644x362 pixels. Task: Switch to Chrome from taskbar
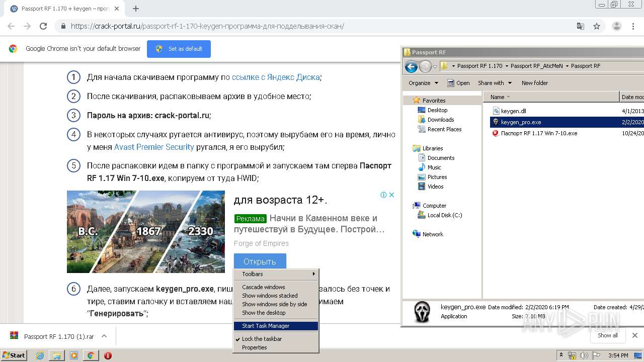click(91, 355)
